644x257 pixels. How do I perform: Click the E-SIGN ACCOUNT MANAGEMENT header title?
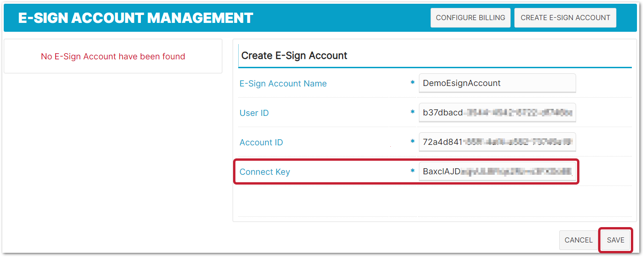point(136,18)
